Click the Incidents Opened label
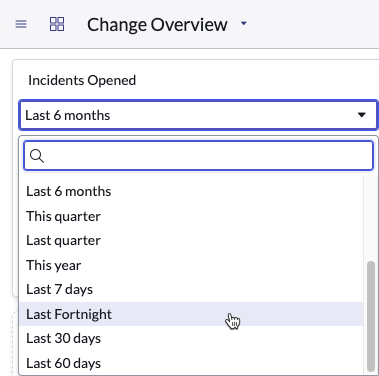Screen dimensions: 379x376 point(82,80)
